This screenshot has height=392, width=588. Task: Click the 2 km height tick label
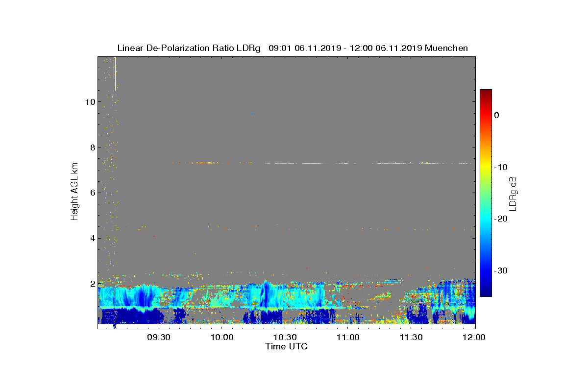(x=92, y=284)
